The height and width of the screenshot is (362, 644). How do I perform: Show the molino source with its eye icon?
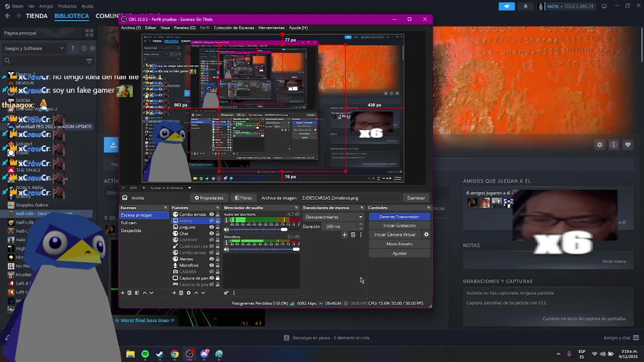coord(211,221)
